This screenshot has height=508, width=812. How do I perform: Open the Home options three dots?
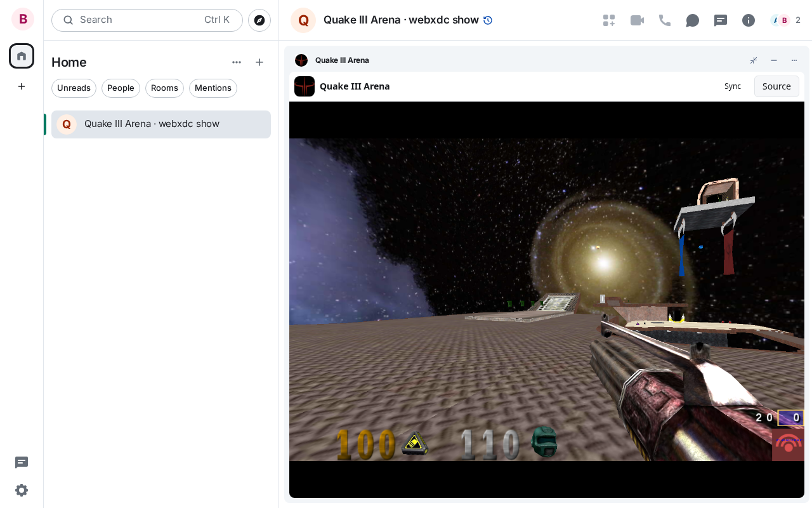coord(237,62)
